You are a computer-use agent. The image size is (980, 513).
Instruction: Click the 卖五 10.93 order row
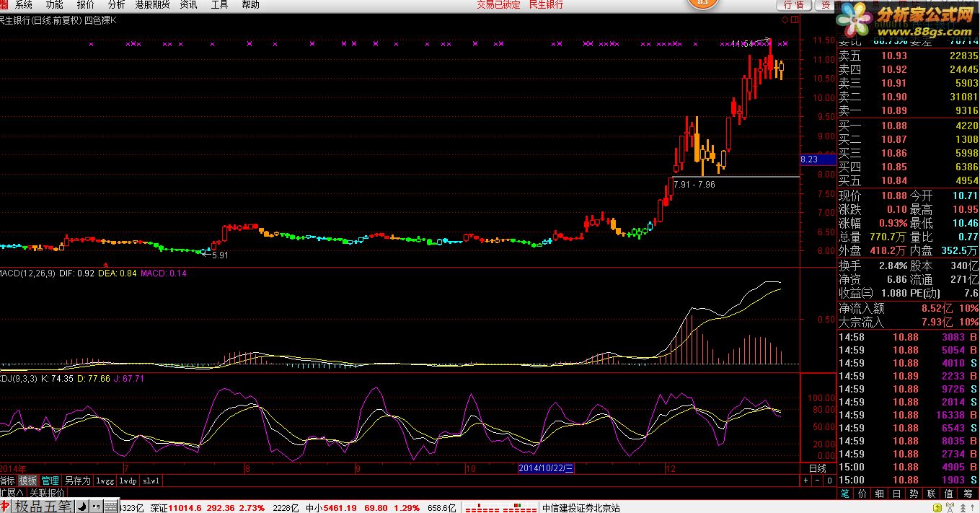[x=908, y=56]
